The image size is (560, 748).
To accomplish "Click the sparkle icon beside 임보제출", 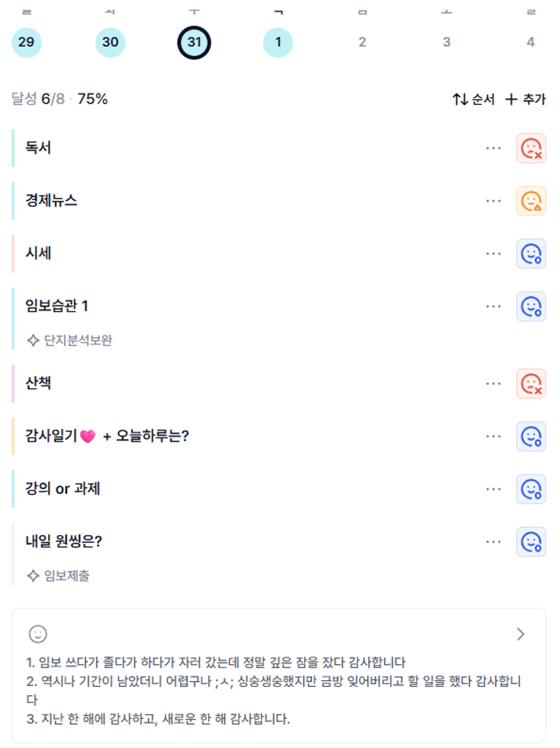I will pyautogui.click(x=33, y=576).
